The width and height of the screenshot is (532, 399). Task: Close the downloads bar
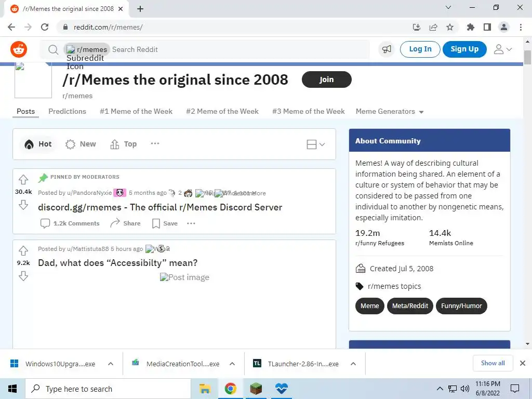[523, 363]
